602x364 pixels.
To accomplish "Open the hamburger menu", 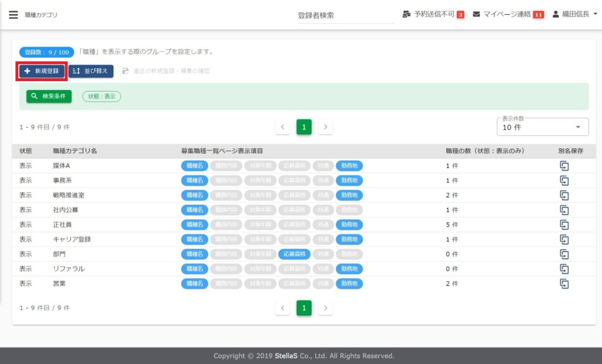I will (14, 15).
